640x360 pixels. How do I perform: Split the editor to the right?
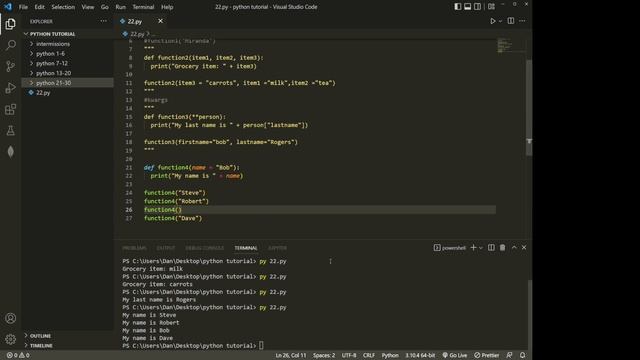click(x=511, y=21)
